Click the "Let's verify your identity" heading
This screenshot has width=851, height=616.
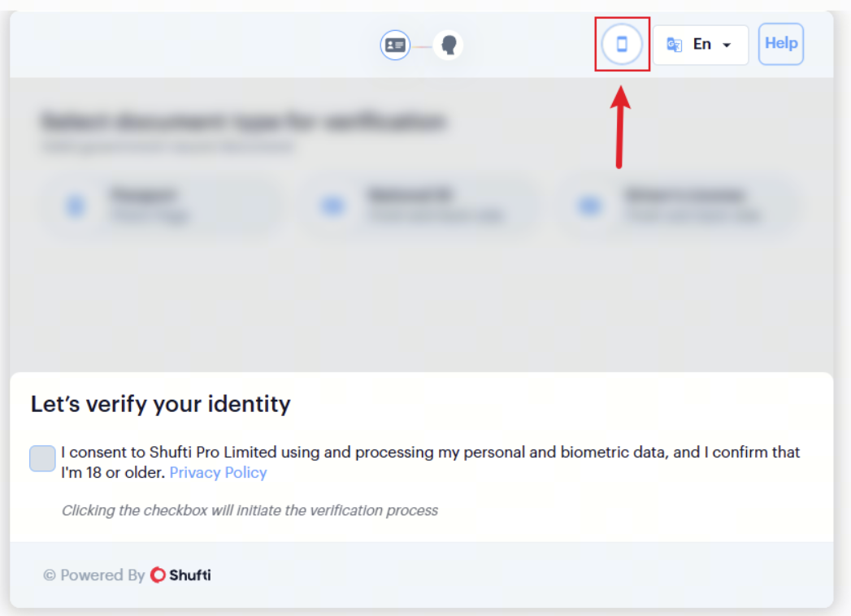(161, 405)
